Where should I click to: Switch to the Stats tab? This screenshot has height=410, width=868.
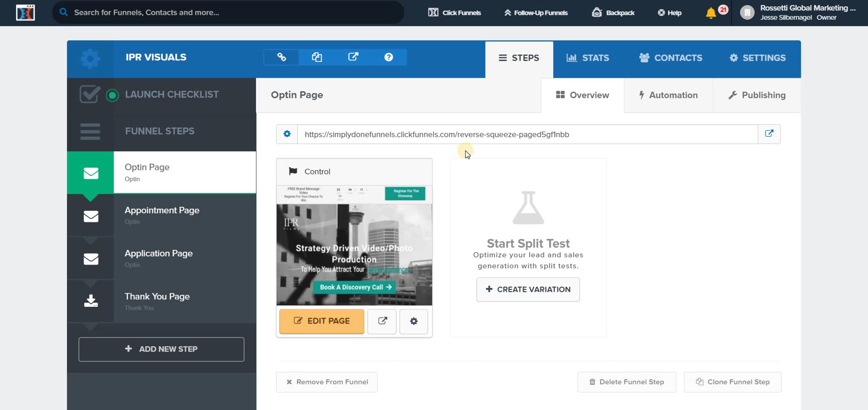point(588,58)
